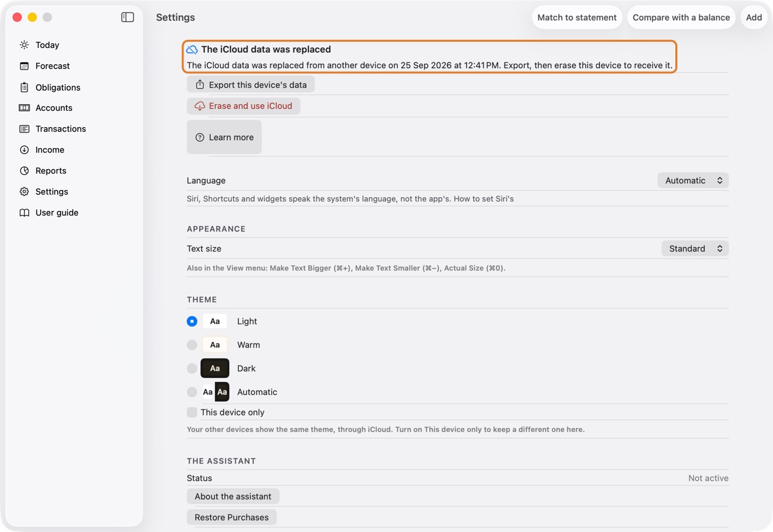Click the User guide book icon

tap(24, 212)
